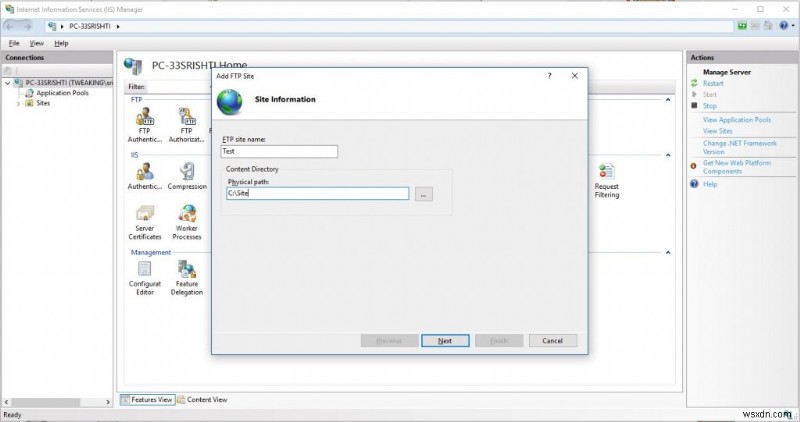The image size is (800, 422).
Task: Select Sites node in Connections tree
Action: point(43,103)
